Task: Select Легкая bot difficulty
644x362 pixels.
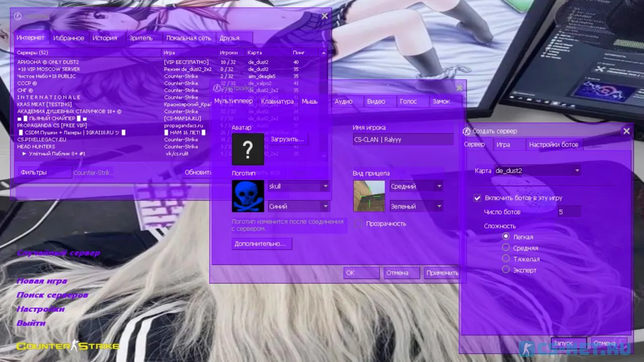Action: [506, 236]
